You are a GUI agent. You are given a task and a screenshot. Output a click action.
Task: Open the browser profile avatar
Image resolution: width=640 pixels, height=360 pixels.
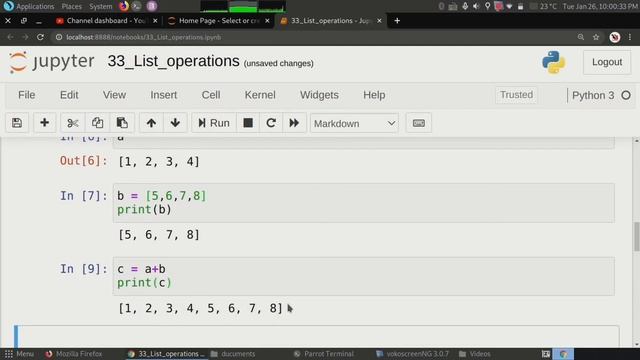click(x=615, y=37)
